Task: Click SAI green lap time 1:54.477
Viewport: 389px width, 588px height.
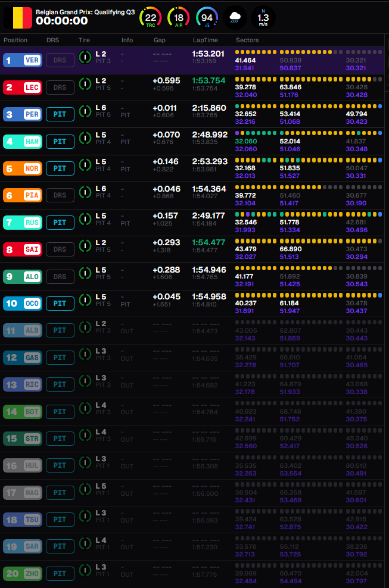Action: point(208,243)
